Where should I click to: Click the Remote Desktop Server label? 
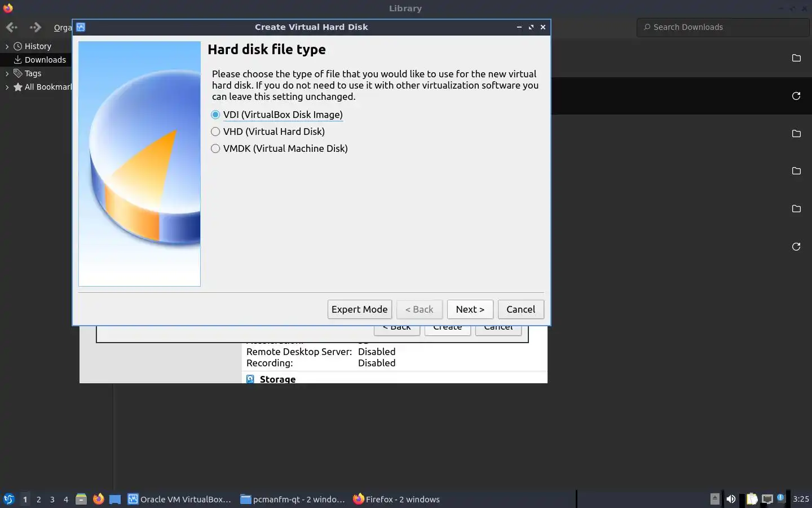pos(299,352)
